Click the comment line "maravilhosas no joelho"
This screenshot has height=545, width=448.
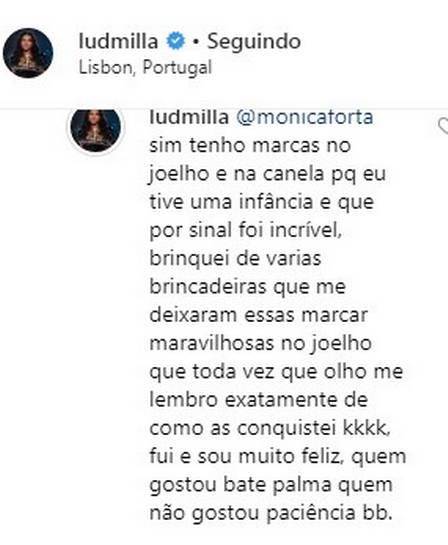[261, 343]
